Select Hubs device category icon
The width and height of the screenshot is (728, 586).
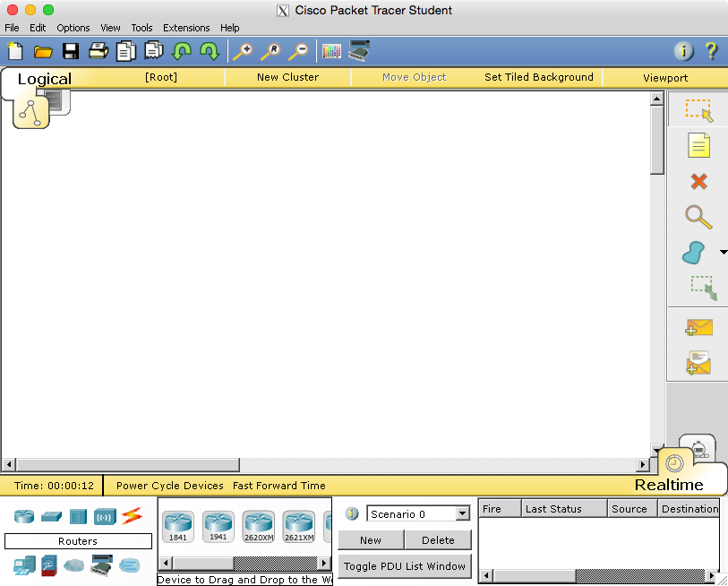78,516
